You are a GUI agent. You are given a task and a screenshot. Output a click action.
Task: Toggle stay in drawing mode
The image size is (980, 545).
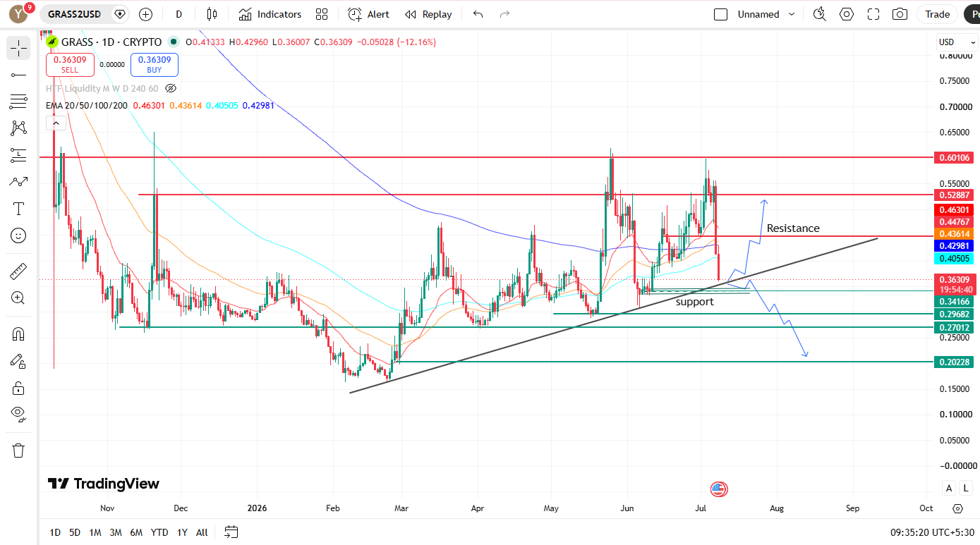[x=18, y=360]
